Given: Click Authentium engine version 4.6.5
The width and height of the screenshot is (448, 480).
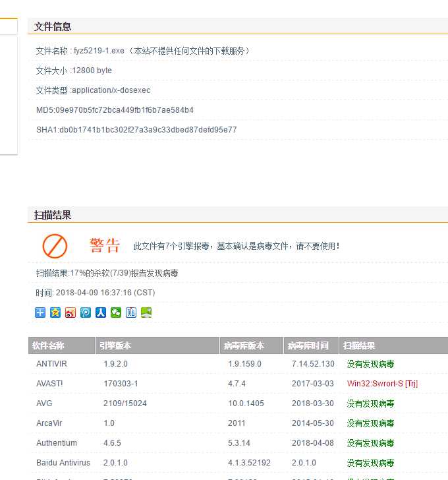Looking at the screenshot, I should click(x=112, y=442).
